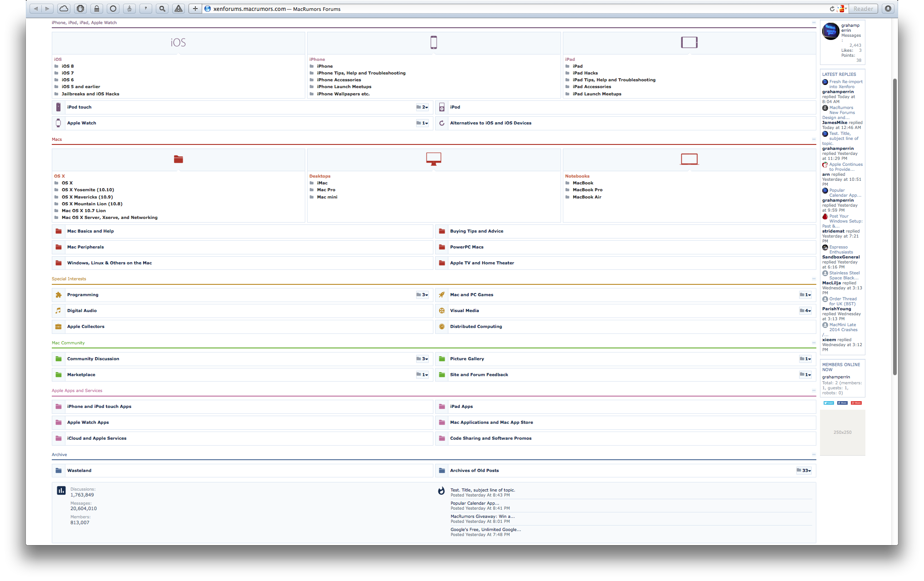Click the iPod touch device icon
The image size is (924, 581).
pos(58,107)
